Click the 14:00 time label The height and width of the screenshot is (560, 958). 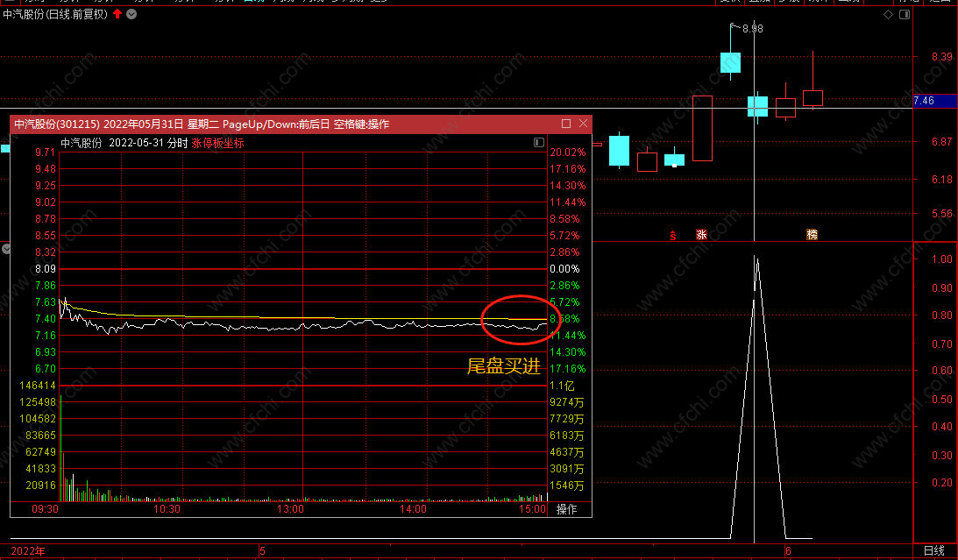[413, 508]
